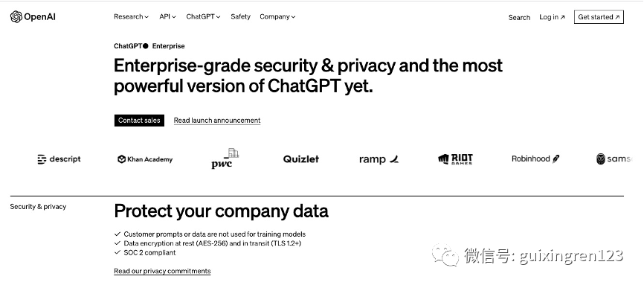Expand the API dropdown menu
Viewport: 644px width, 285px height.
tap(167, 17)
